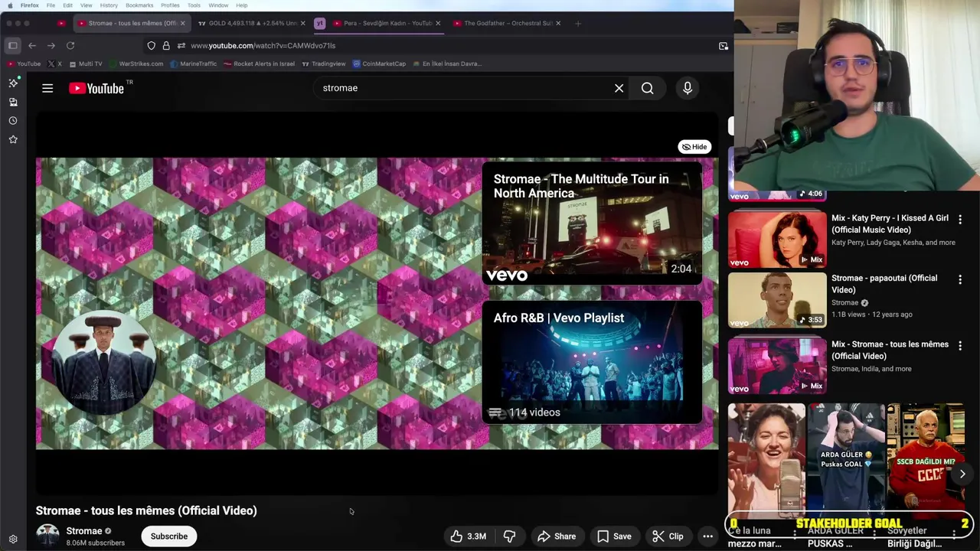Switch to the Pera - Sevdiğim Kadın tab
This screenshot has width=980, height=551.
(387, 23)
